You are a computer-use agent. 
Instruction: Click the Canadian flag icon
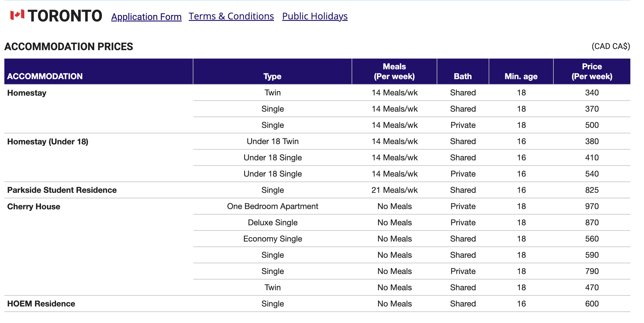(17, 15)
